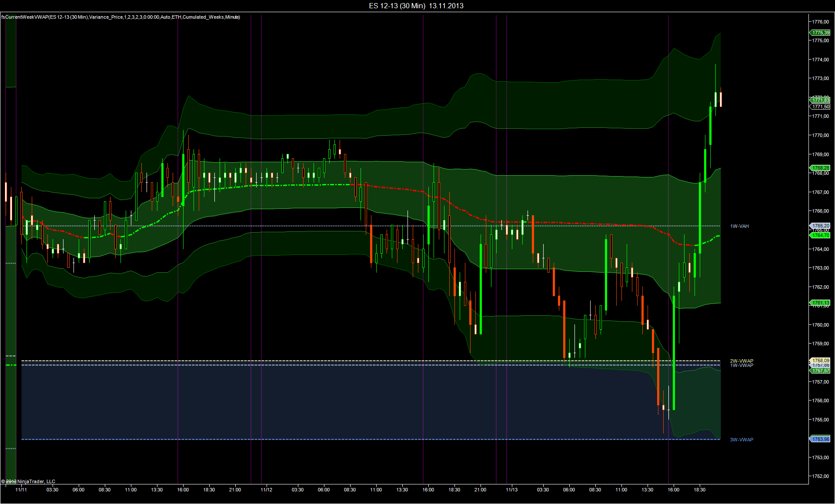This screenshot has height=504, width=835.
Task: Click the 11/11 date on time axis
Action: click(21, 490)
